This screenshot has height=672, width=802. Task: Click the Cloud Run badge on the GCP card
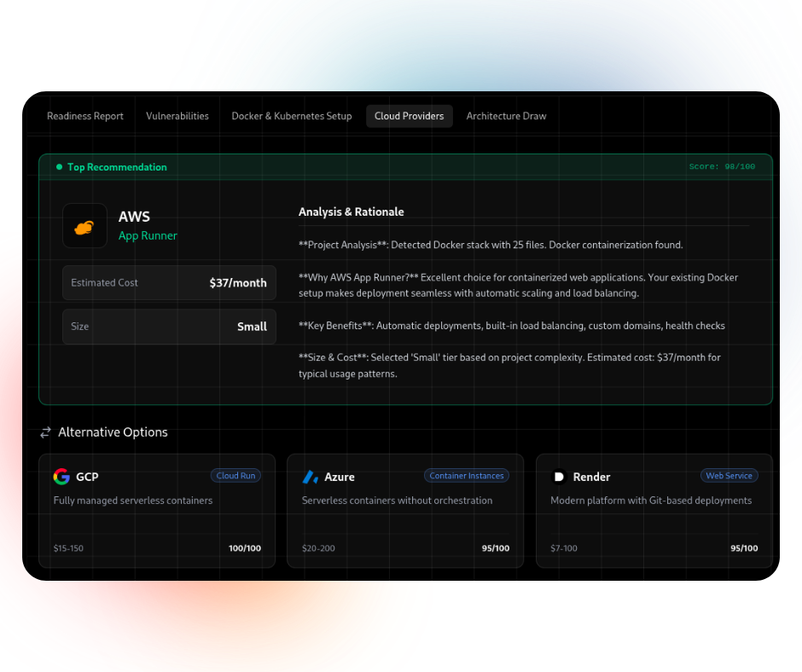tap(235, 476)
